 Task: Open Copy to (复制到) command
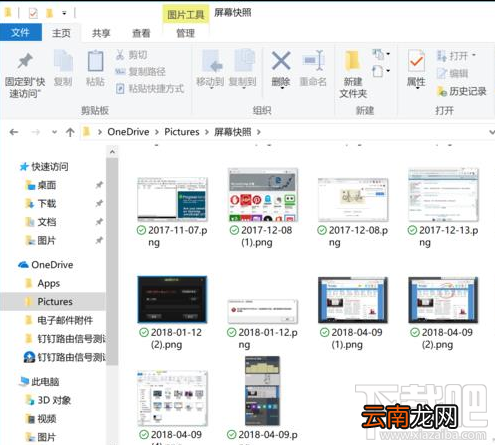pos(243,69)
